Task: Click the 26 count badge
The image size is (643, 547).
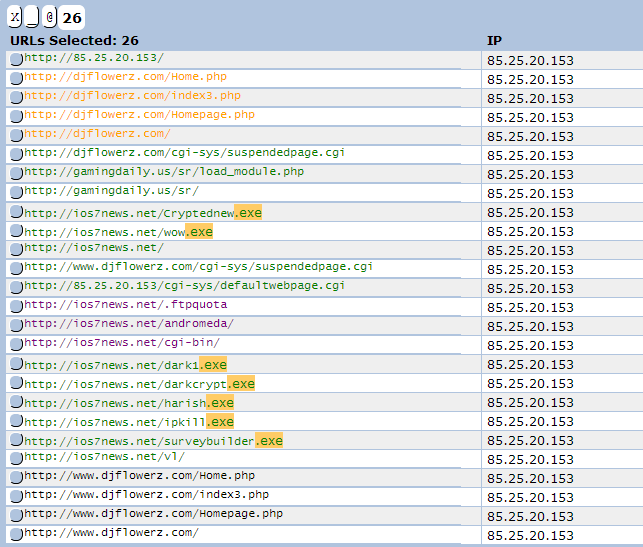Action: [72, 17]
